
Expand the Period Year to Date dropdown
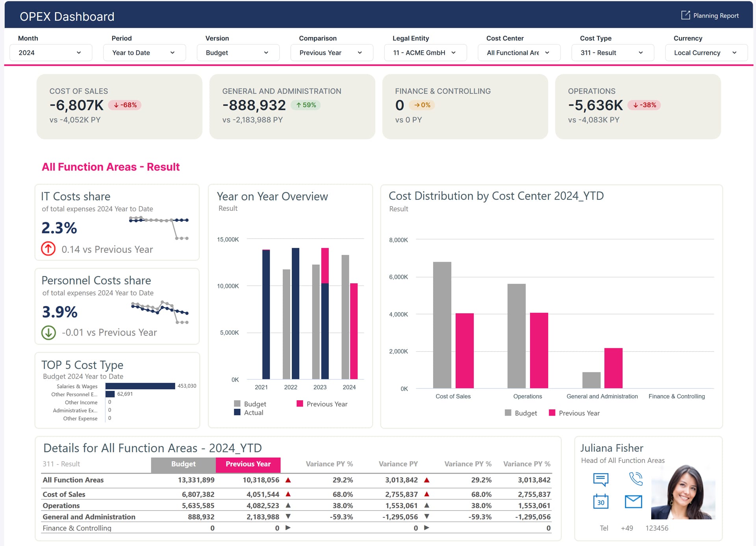click(144, 53)
